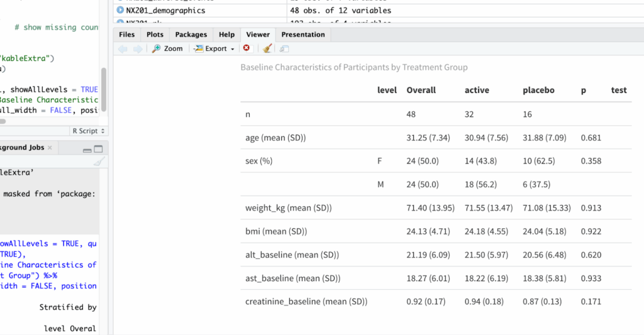Go forward in Viewer history
The image size is (644, 335).
click(x=138, y=49)
